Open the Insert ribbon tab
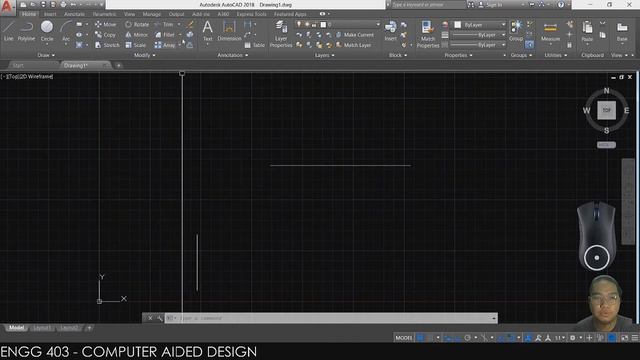This screenshot has width=640, height=360. (50, 14)
